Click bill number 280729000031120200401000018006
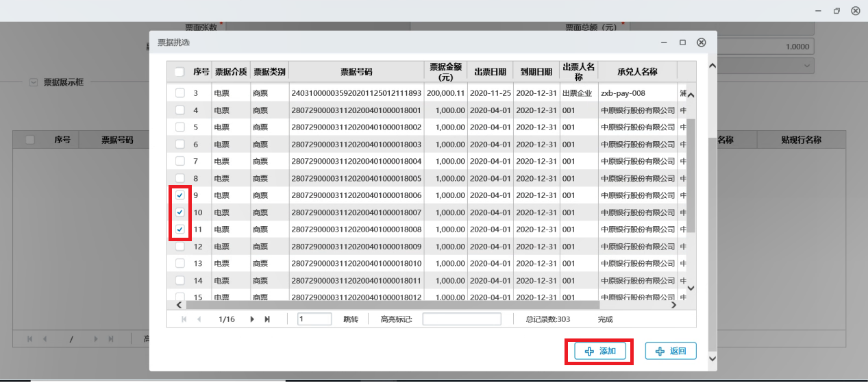868x383 pixels. click(356, 195)
